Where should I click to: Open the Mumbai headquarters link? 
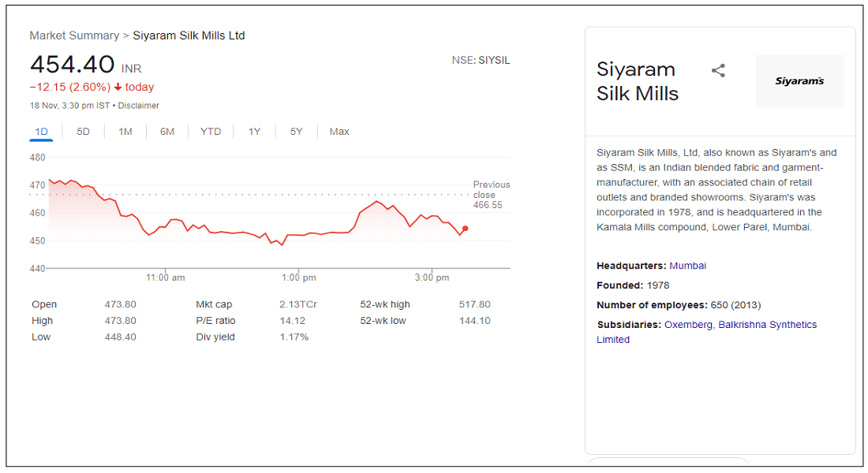(687, 266)
